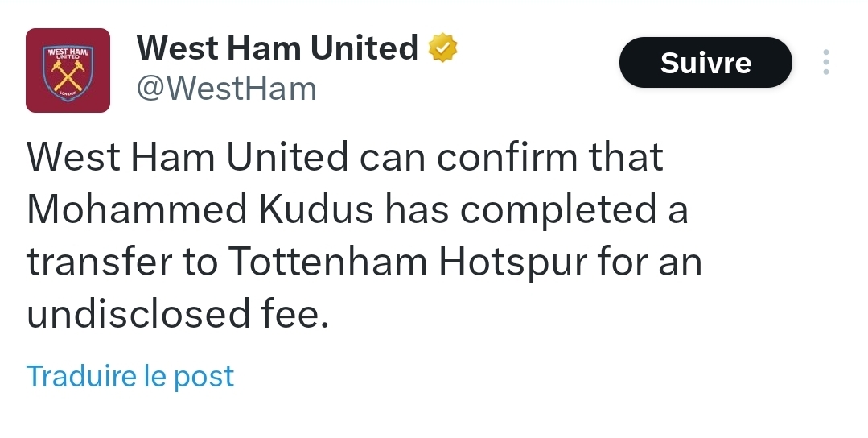Open the West Ham United crest avatar

click(68, 71)
